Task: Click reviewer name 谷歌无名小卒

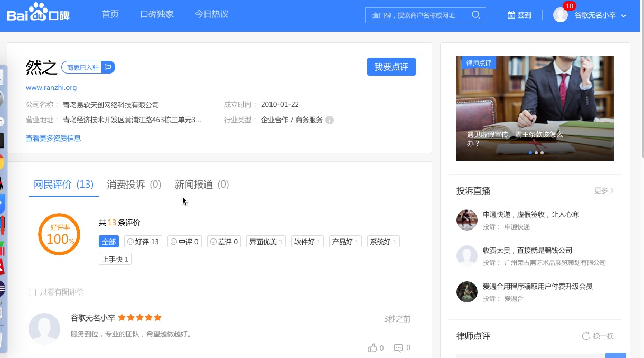Action: pyautogui.click(x=93, y=318)
